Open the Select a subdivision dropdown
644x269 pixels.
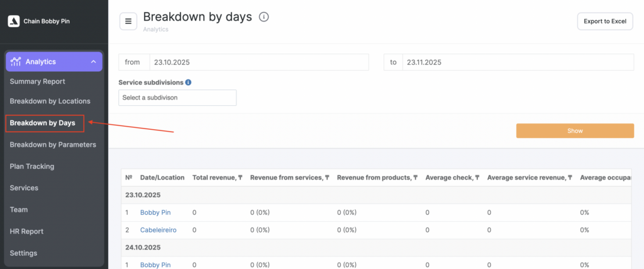(177, 98)
